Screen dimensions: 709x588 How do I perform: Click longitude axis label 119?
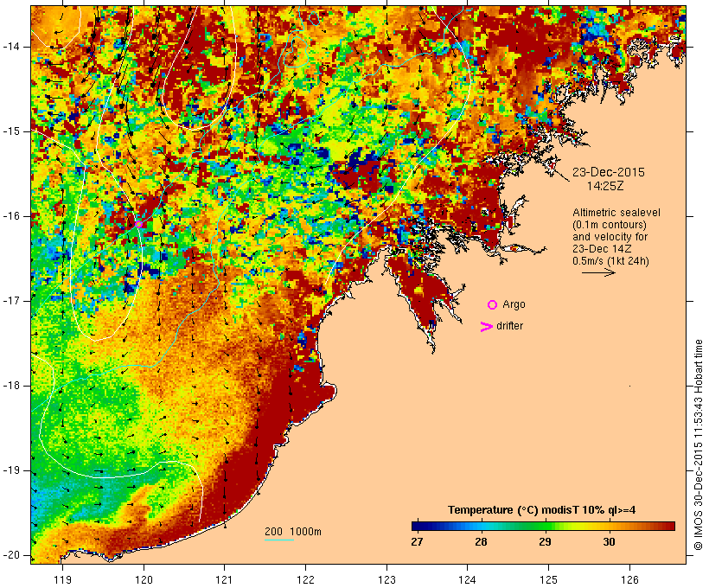[x=62, y=579]
